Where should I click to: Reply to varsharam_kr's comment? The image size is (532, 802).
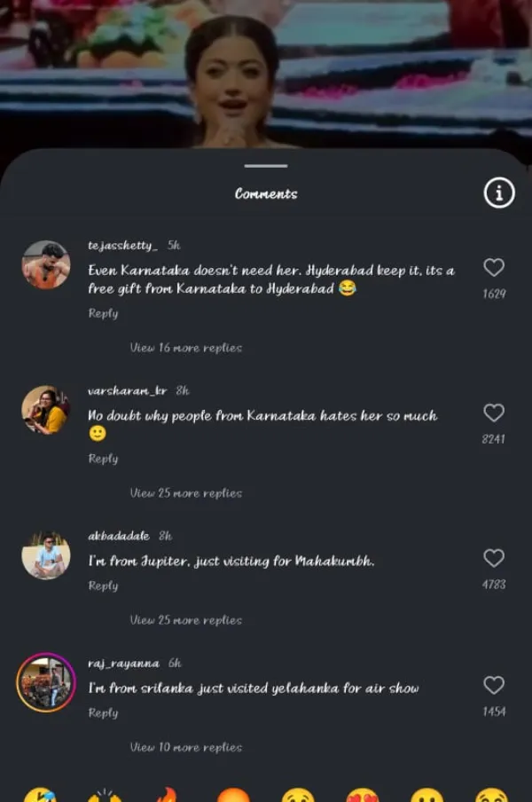pyautogui.click(x=103, y=459)
